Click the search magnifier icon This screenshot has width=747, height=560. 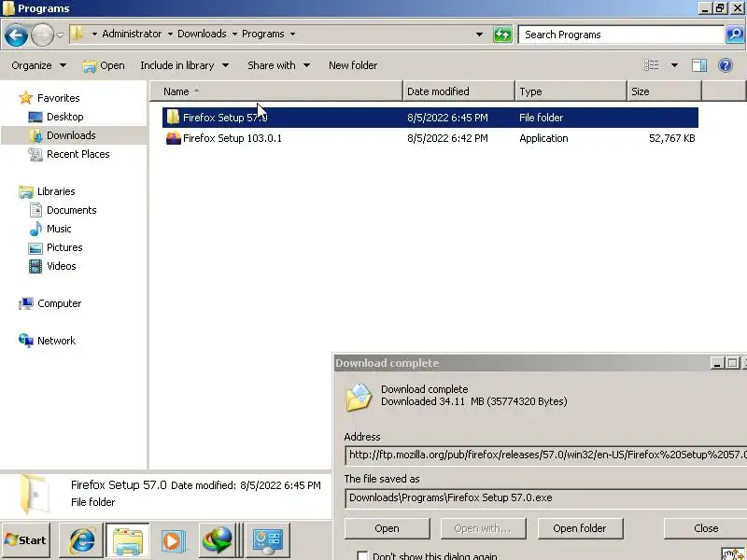[x=735, y=35]
